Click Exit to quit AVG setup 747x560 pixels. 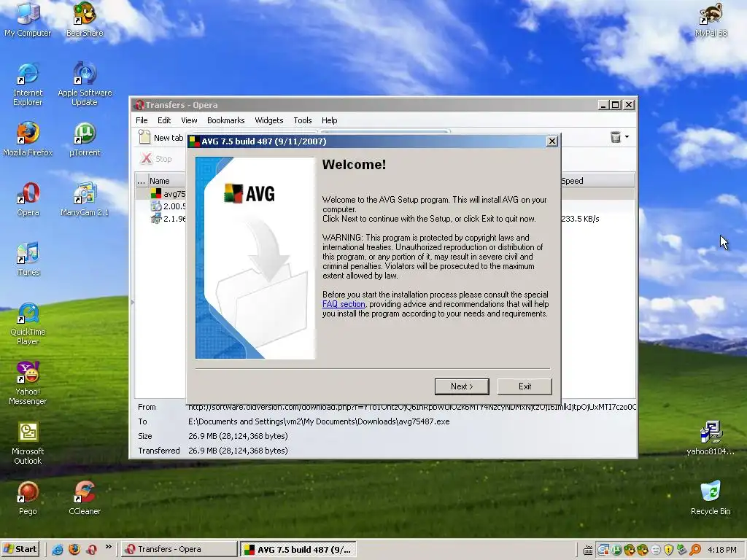[525, 386]
